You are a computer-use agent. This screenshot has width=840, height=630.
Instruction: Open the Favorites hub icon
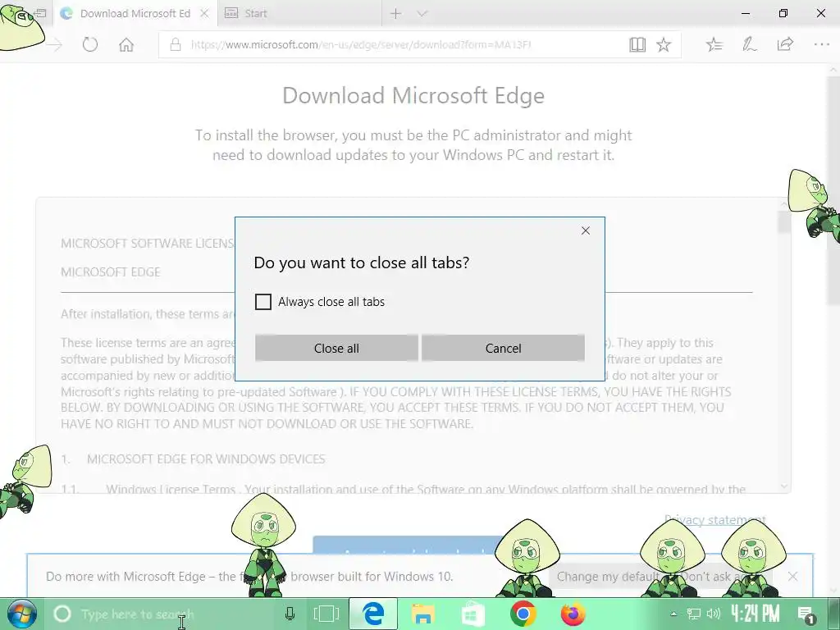click(x=714, y=44)
